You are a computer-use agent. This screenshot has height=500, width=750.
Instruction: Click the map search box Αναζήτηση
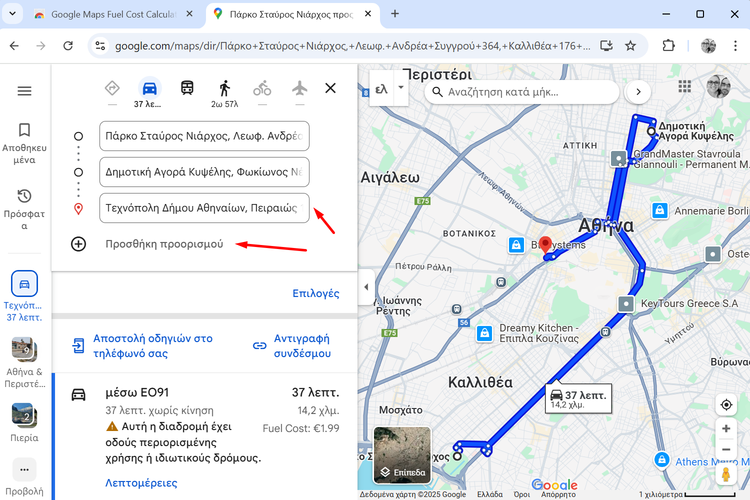pyautogui.click(x=522, y=92)
